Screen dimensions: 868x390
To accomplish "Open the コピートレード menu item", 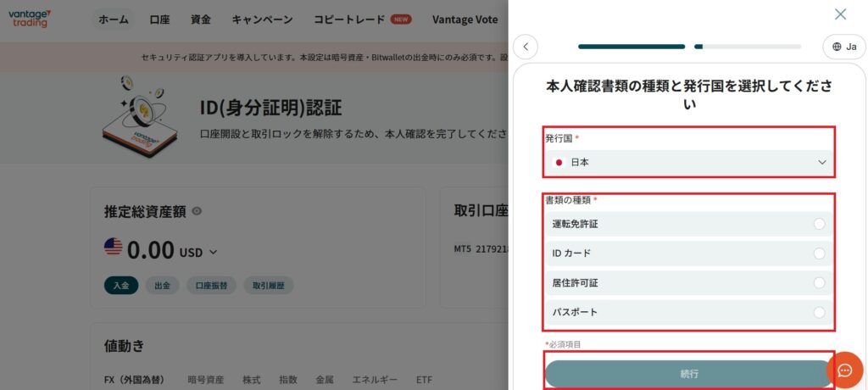I will [x=348, y=19].
